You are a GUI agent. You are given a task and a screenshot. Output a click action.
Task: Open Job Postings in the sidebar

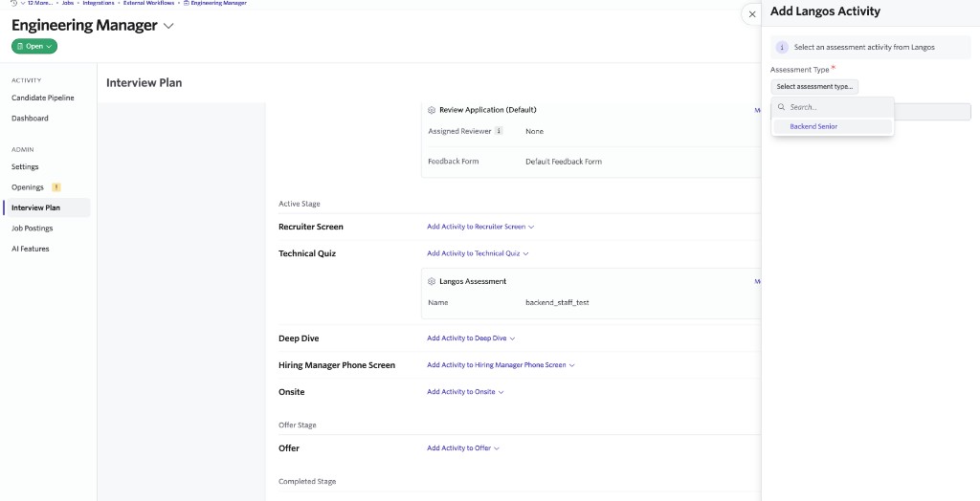tap(32, 228)
